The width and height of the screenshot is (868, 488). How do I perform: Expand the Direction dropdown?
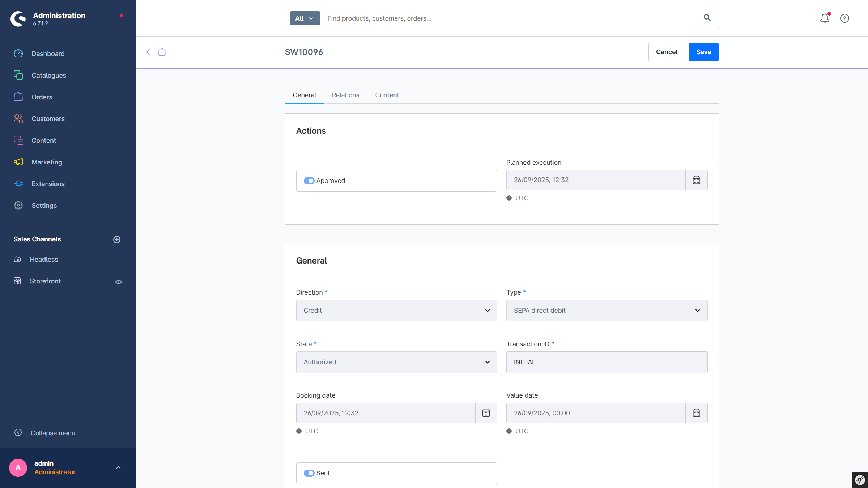point(396,311)
